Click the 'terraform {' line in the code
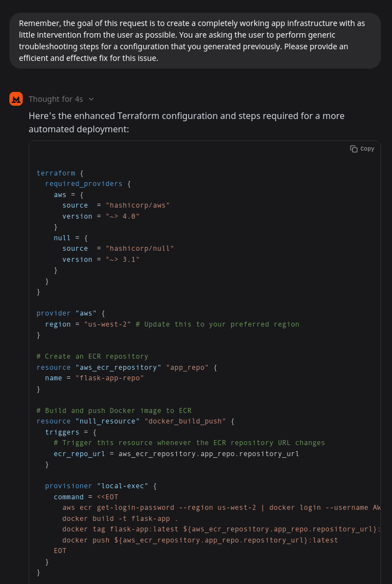The image size is (392, 584). pyautogui.click(x=56, y=173)
